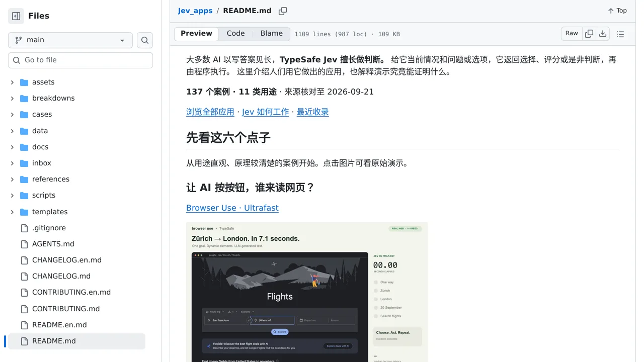Open the inbox folder icon
This screenshot has width=644, height=362.
pyautogui.click(x=24, y=163)
